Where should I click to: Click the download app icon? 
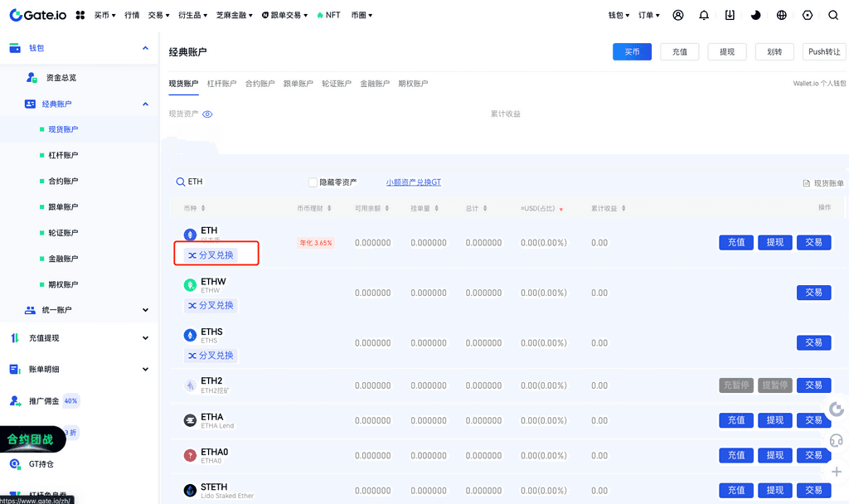730,15
